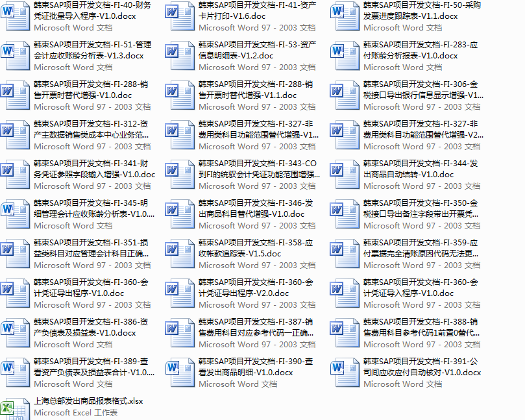Select Word icon of FI-327 非费用类科目功能范围替代增强-V1

tap(180, 134)
